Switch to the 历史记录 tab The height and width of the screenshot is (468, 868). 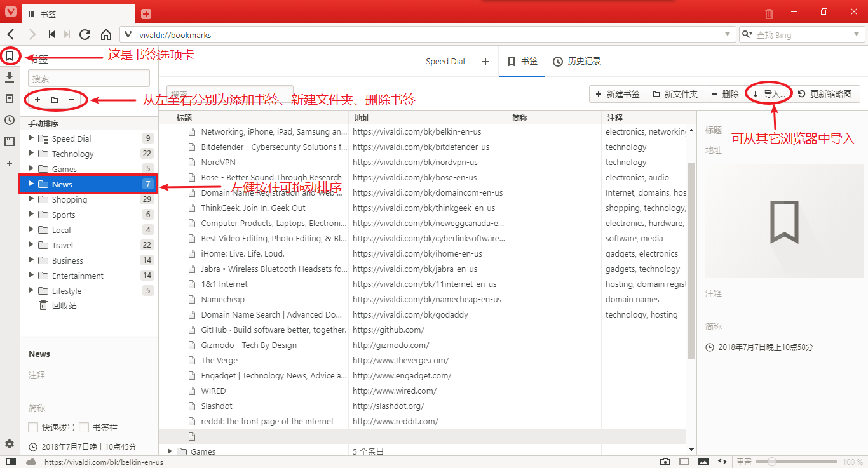pos(576,62)
